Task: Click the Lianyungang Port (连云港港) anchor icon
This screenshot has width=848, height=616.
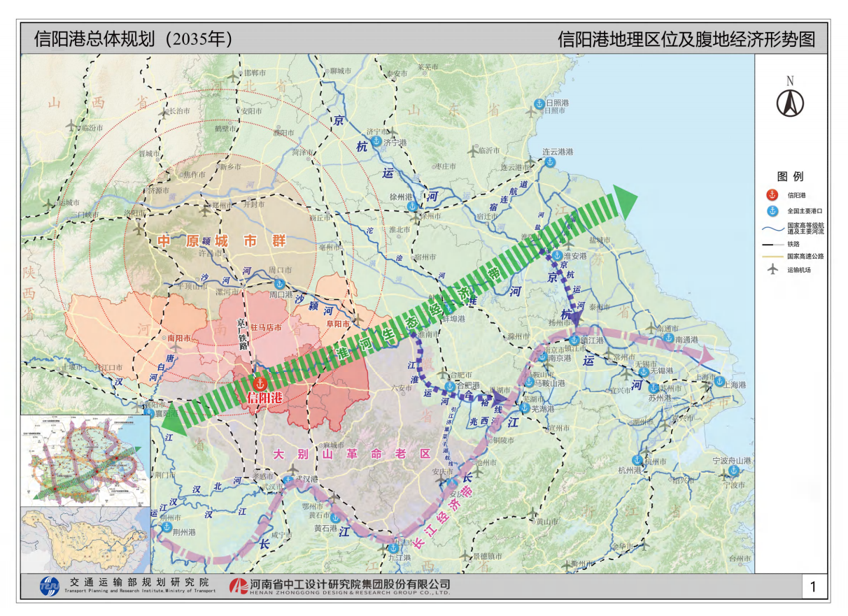Action: [x=550, y=162]
